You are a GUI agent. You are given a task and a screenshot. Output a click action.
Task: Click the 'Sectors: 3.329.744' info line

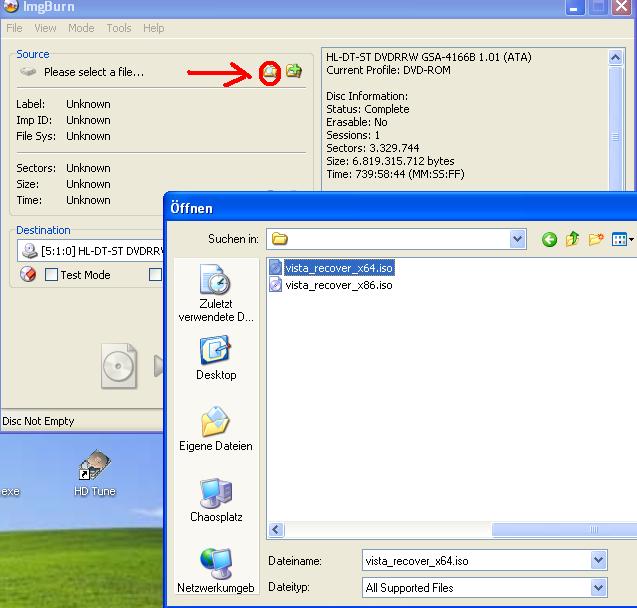click(373, 148)
